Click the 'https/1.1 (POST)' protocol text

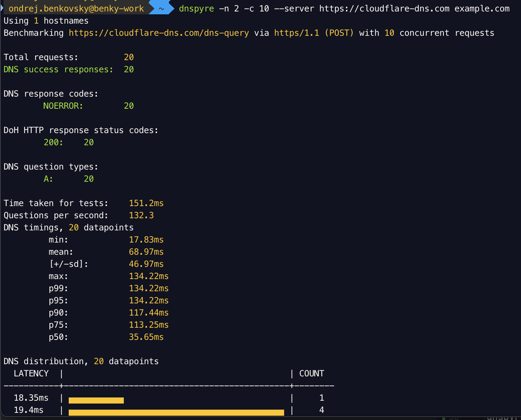314,33
